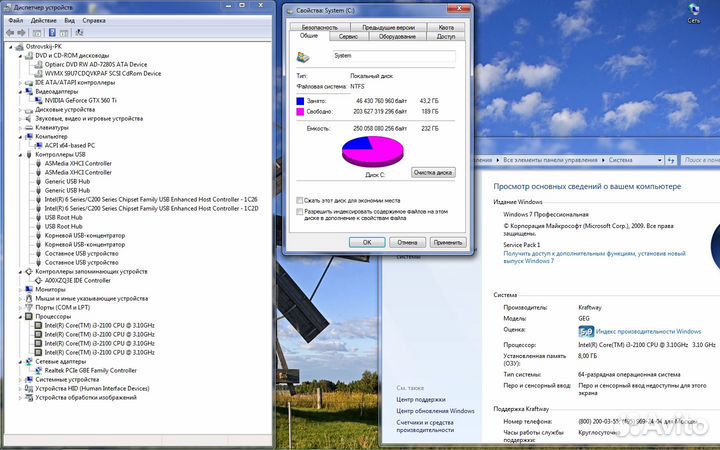Toggle Разрешить индексировать содержимое файлов checkbox
720x450 pixels.
click(300, 212)
